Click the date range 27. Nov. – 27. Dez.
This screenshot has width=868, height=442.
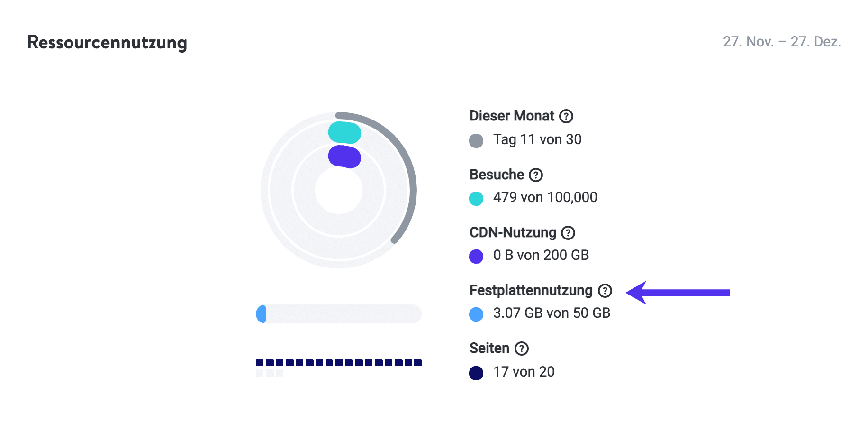point(781,42)
